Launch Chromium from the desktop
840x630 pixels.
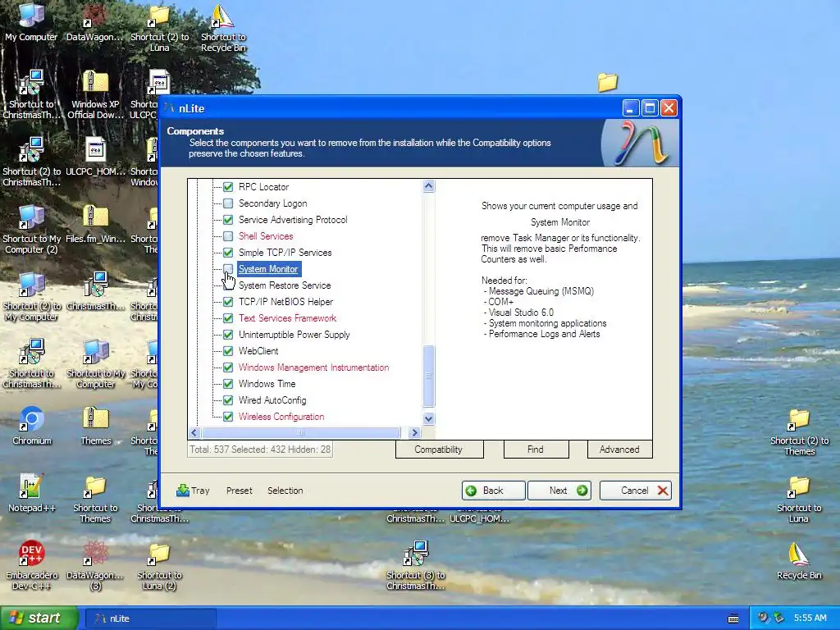click(32, 426)
